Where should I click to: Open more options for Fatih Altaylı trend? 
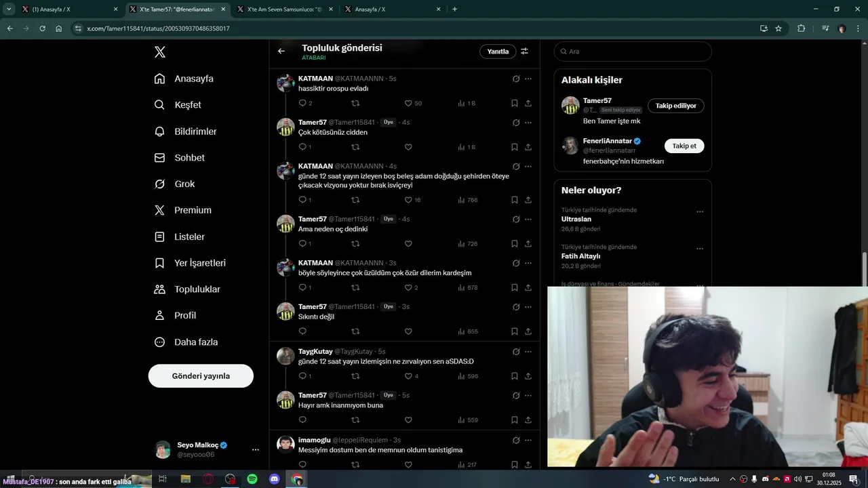click(x=700, y=249)
